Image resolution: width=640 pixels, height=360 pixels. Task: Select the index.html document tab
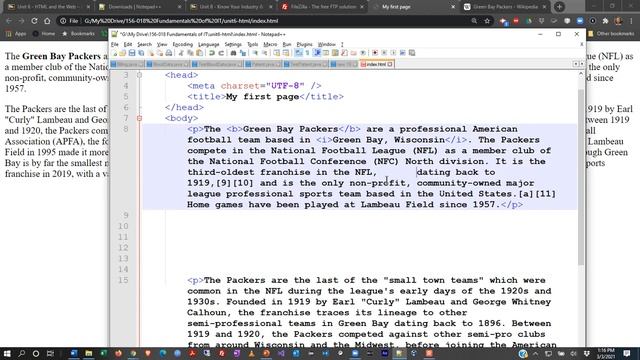377,64
